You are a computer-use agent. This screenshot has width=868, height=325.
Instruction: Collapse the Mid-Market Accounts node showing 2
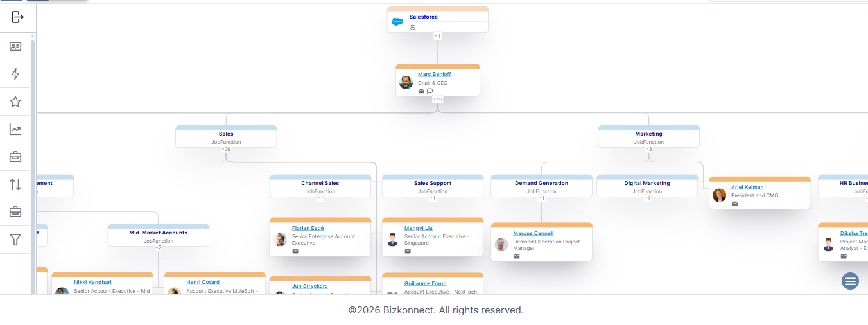coord(158,247)
